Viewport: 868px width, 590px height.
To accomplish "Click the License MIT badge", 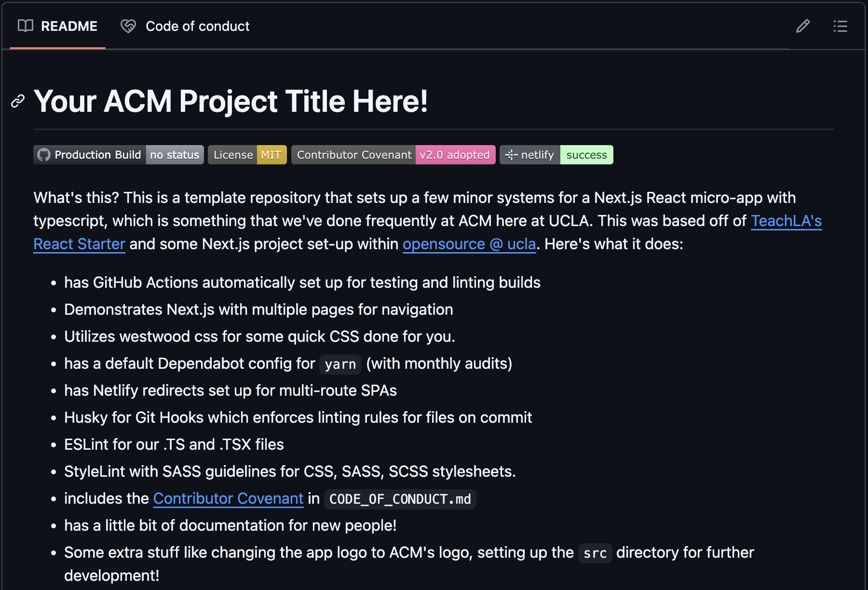I will (x=247, y=155).
